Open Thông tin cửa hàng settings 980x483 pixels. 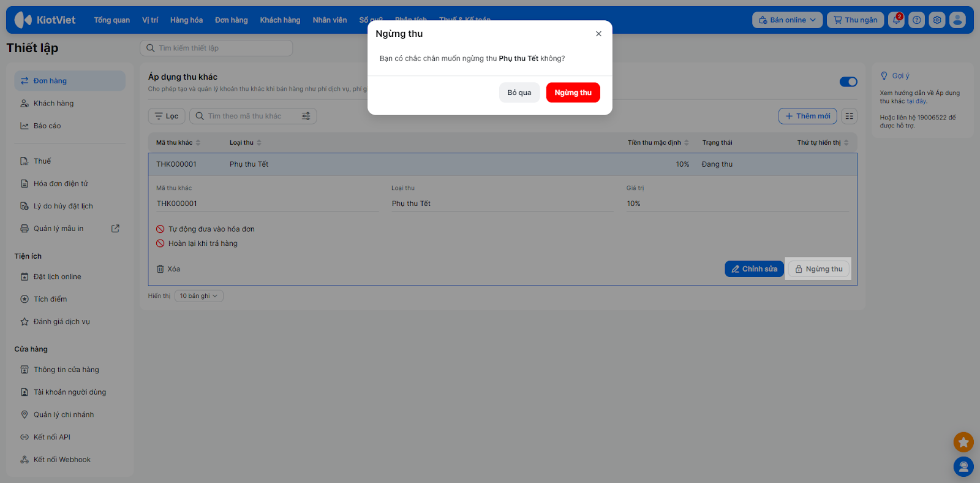(x=70, y=370)
